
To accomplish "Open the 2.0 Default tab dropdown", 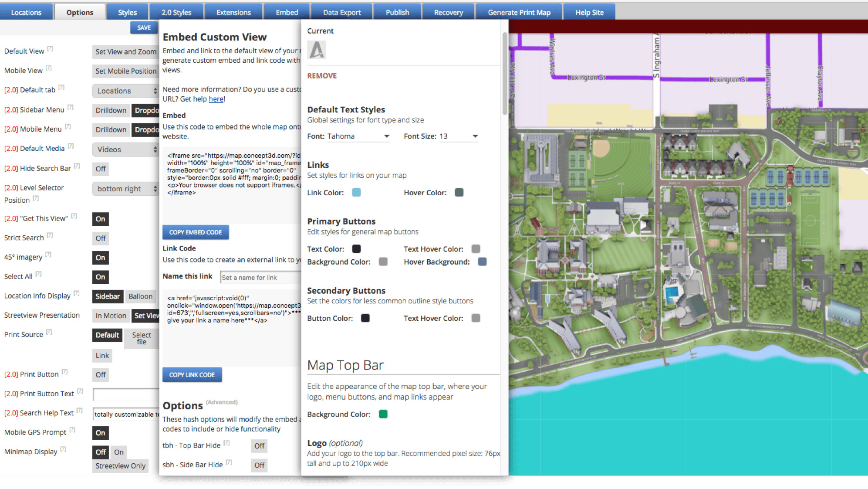I will [125, 91].
